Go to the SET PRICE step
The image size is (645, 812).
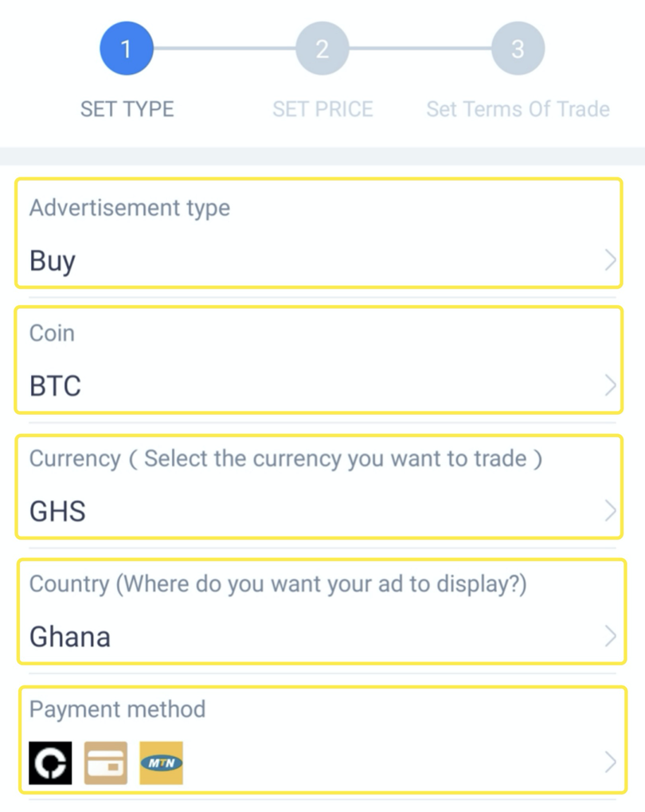pyautogui.click(x=322, y=109)
